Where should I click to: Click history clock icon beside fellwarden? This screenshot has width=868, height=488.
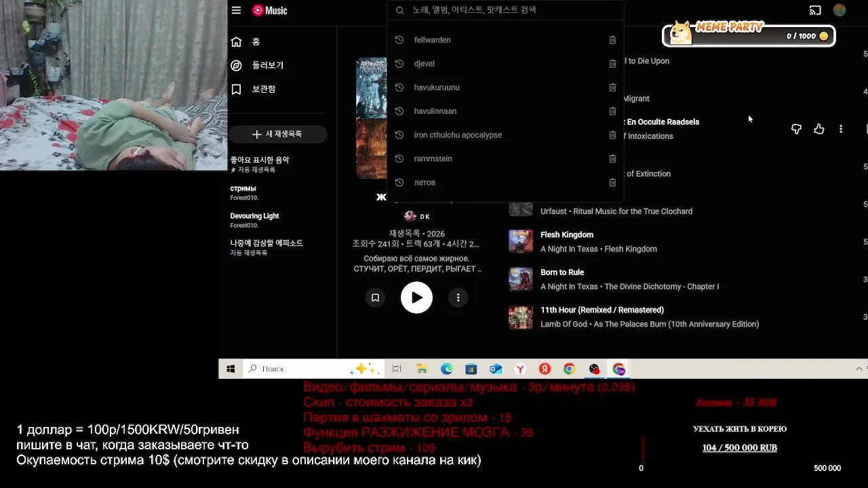coord(399,40)
